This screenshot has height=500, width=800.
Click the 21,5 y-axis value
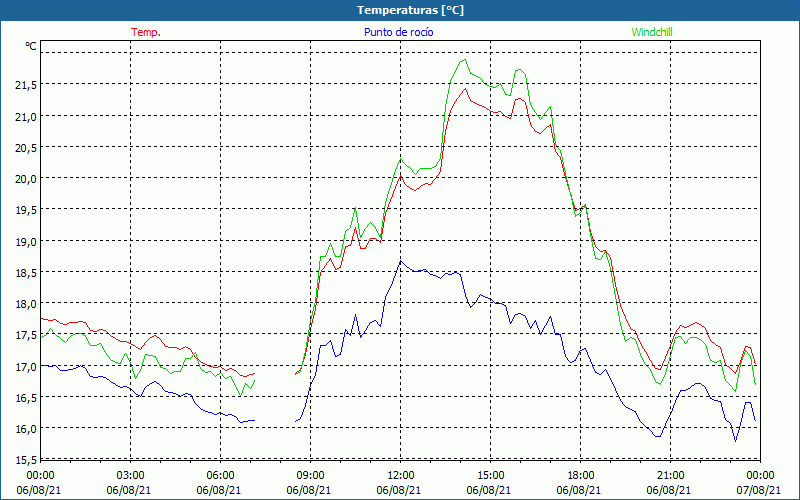pyautogui.click(x=26, y=85)
